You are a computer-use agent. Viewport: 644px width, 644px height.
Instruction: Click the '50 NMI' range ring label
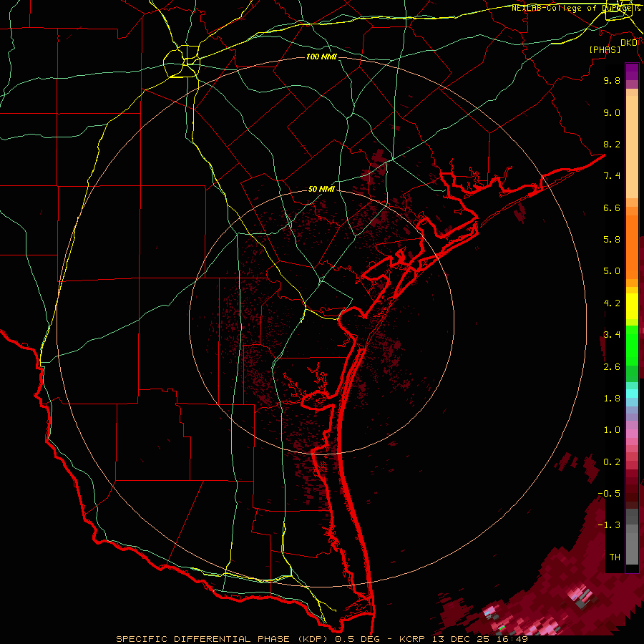pos(321,189)
